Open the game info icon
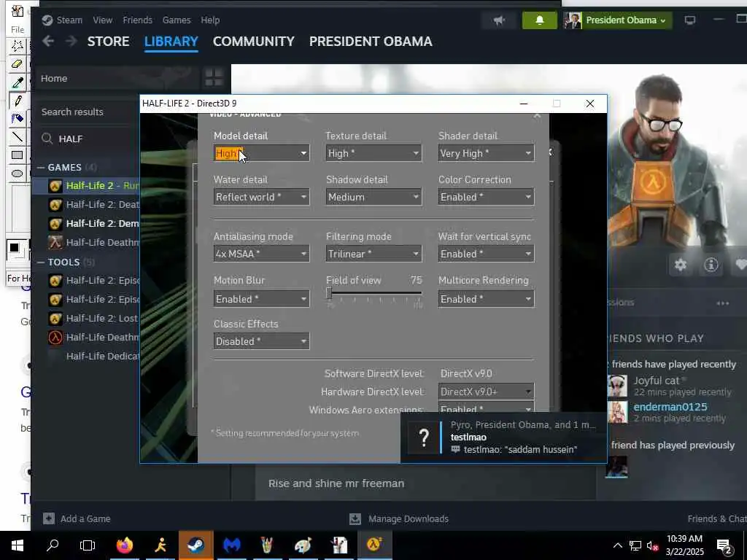747x560 pixels. tap(711, 265)
